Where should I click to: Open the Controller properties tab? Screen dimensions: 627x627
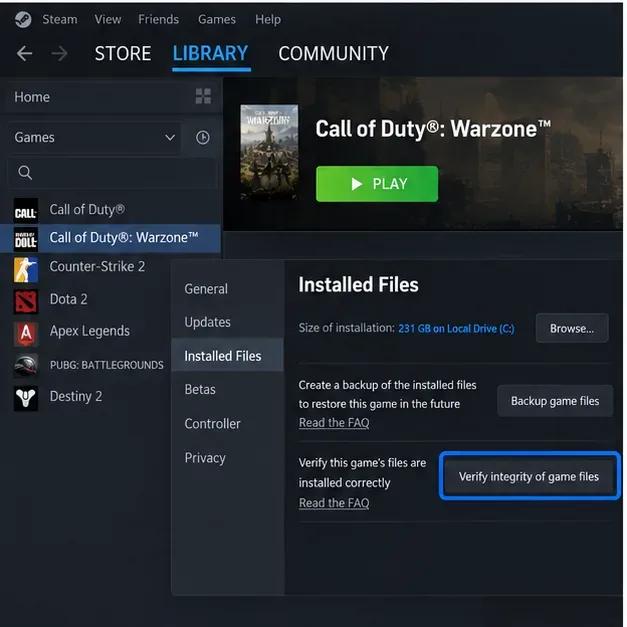point(228,424)
